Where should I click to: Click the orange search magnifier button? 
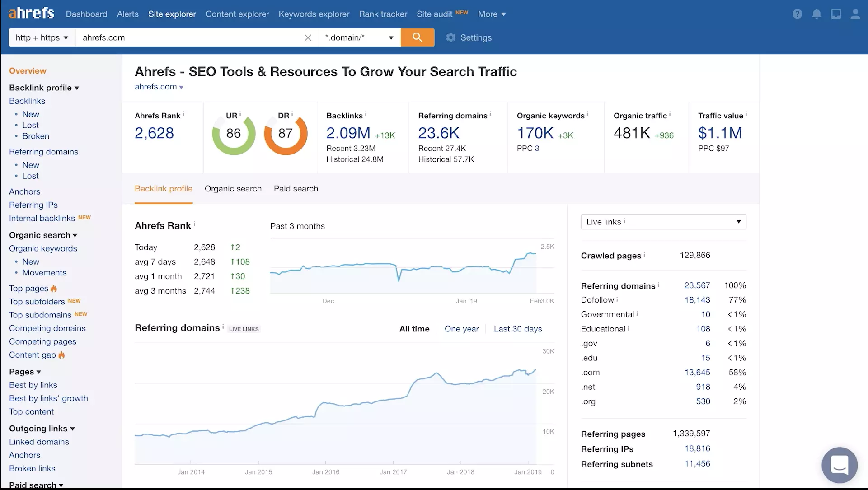coord(418,37)
